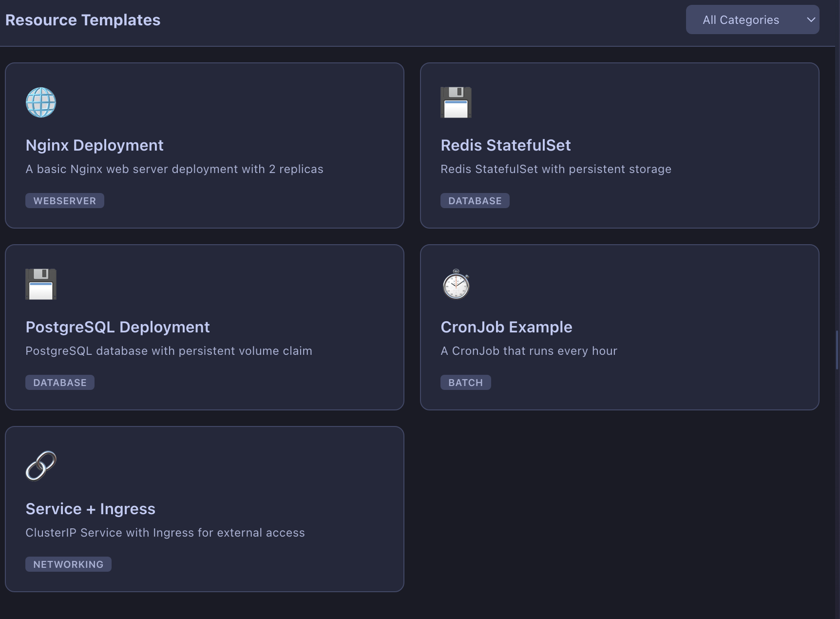Click the DATABASE badge under PostgreSQL Deployment
840x619 pixels.
[59, 382]
